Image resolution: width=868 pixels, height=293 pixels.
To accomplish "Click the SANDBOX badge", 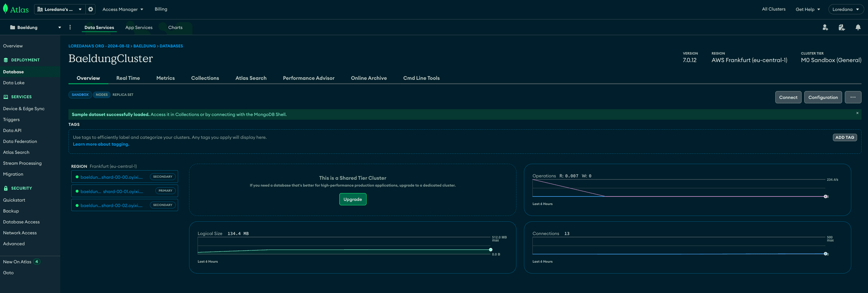I will (80, 95).
